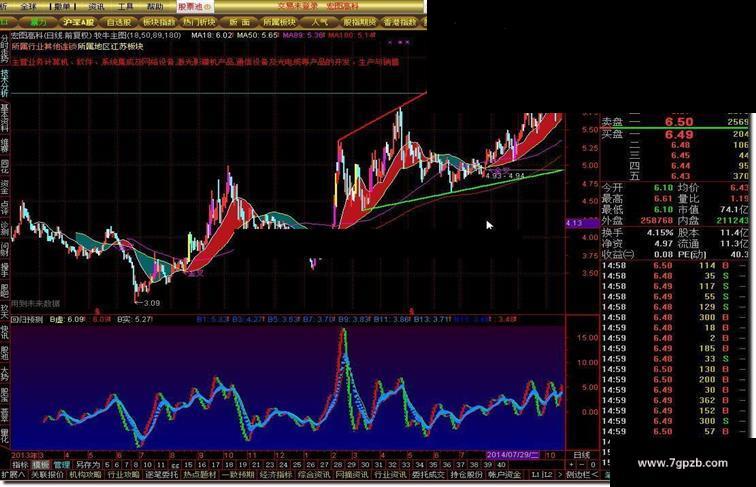Click the plus zoom-in button
Screen dimensions: 756x487
point(571,465)
